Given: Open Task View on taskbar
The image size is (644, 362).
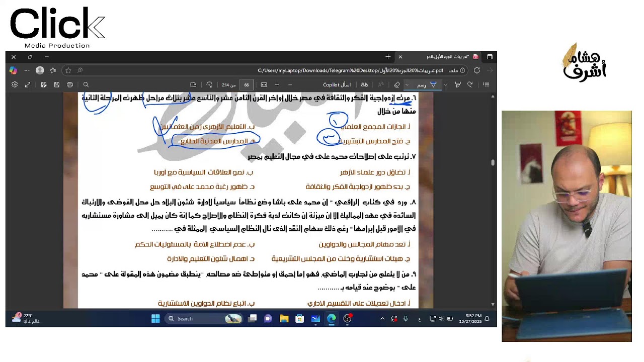Looking at the screenshot, I should click(x=253, y=318).
